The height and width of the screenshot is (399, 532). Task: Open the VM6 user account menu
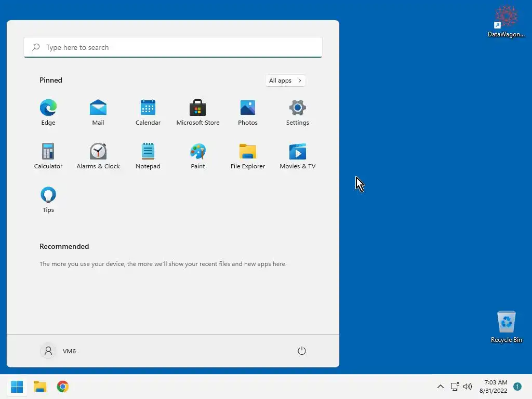(x=58, y=351)
